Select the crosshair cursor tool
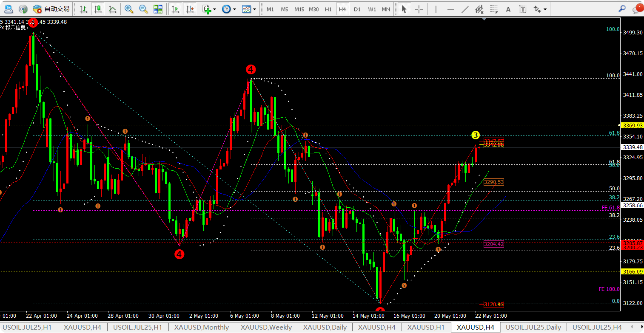 click(x=419, y=9)
